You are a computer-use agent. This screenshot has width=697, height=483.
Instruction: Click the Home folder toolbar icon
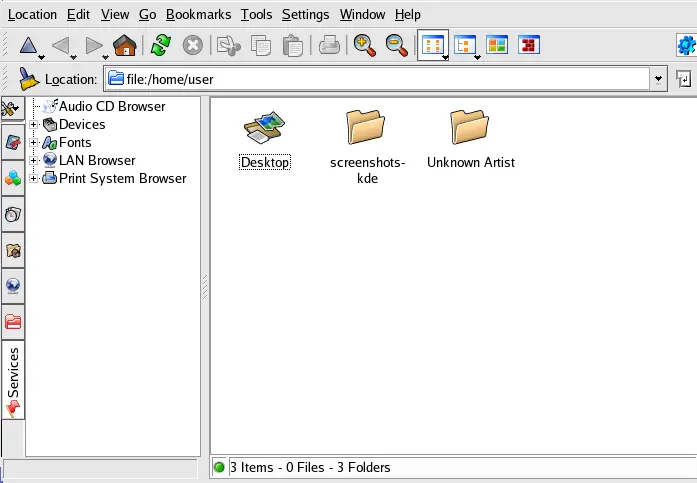coord(124,45)
